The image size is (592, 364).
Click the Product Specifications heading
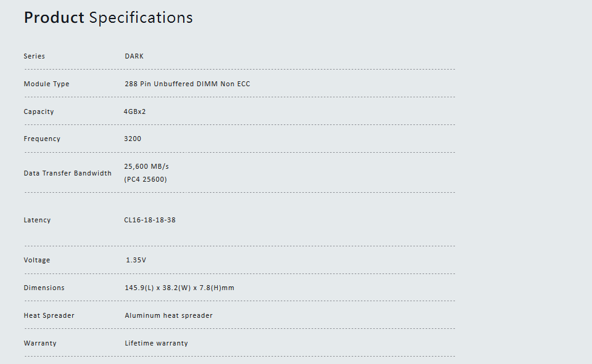point(109,18)
